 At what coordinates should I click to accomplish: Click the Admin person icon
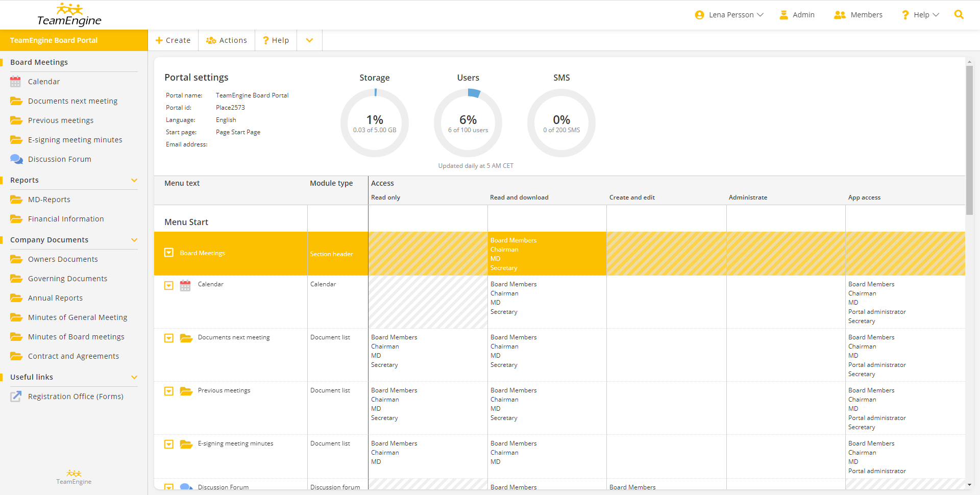click(x=783, y=15)
